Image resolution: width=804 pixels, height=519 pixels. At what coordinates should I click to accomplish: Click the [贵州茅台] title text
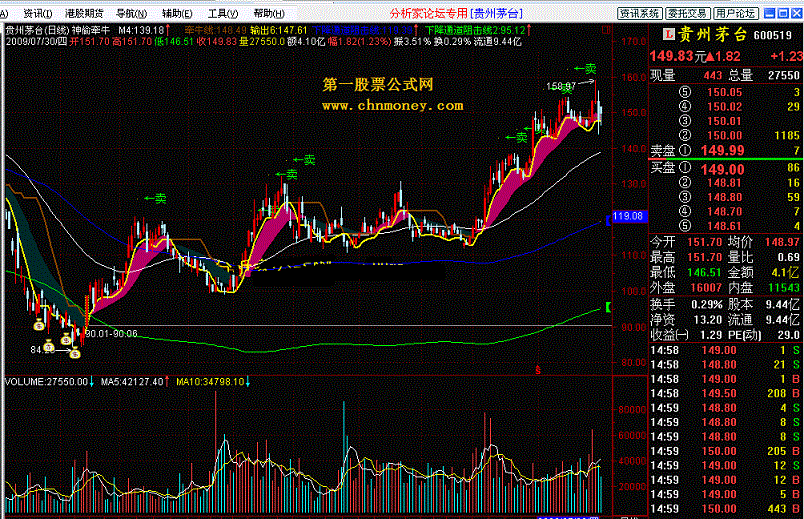tap(496, 14)
